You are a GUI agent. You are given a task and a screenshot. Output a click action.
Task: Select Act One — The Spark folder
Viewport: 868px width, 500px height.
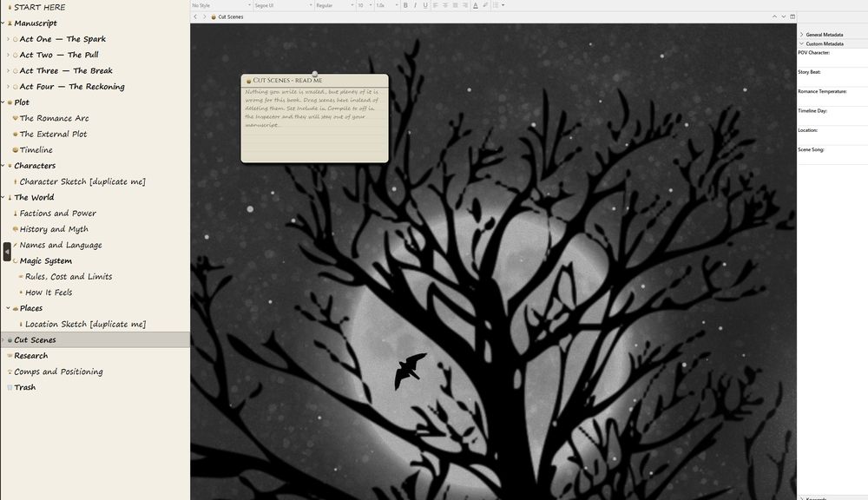tap(62, 39)
